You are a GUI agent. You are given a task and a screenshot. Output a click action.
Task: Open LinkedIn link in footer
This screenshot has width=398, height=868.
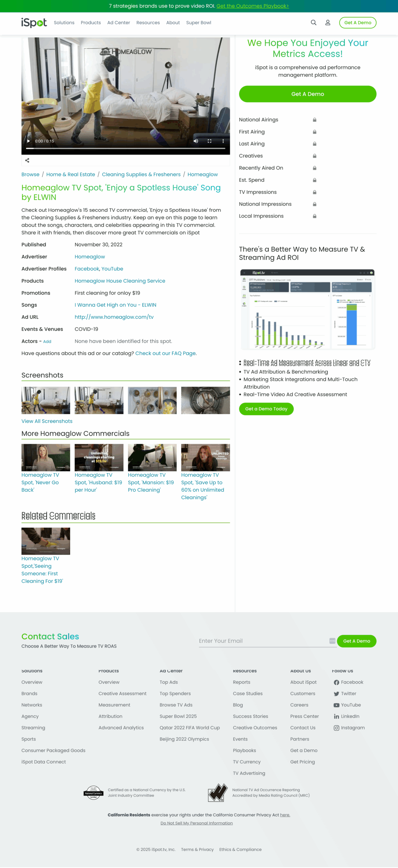tap(346, 716)
